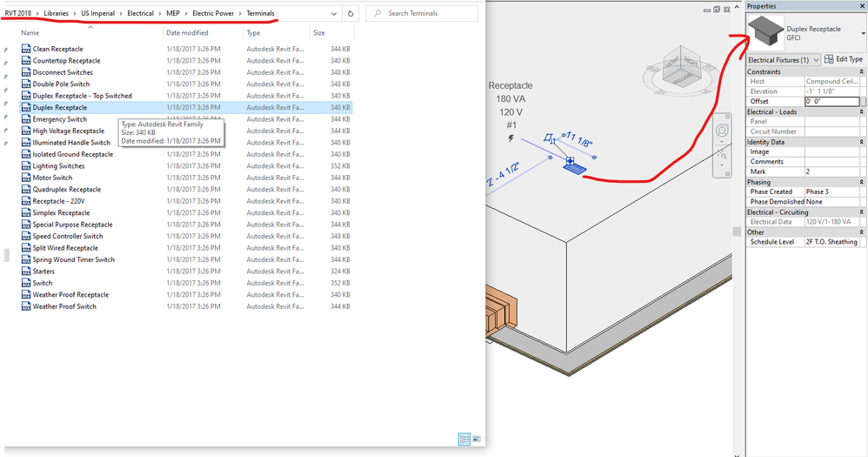
Task: Sort files by the Type column header
Action: click(253, 33)
